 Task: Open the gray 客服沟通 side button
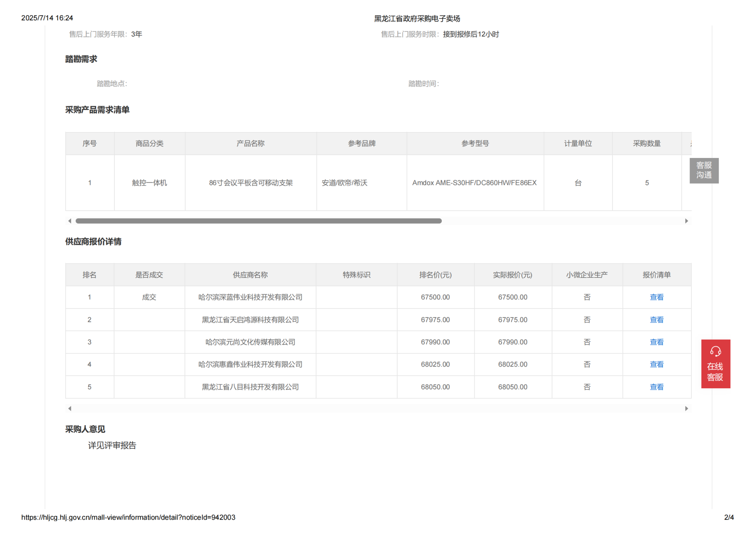click(x=704, y=170)
